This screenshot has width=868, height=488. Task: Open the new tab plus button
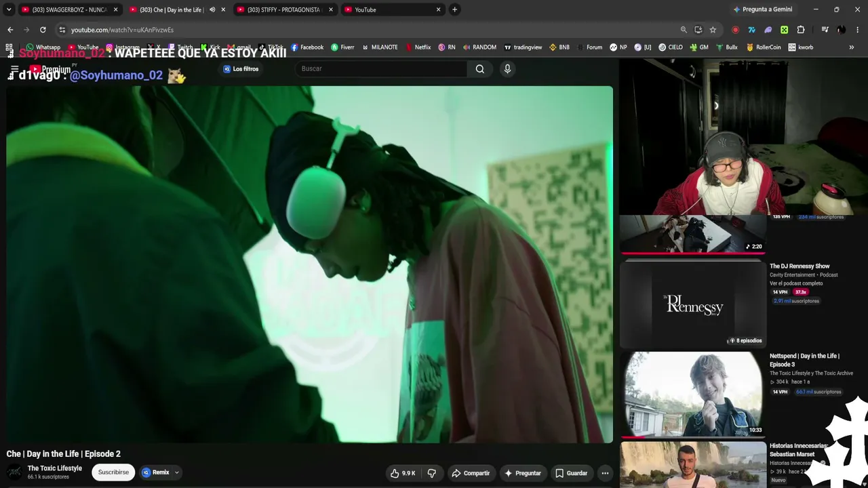click(454, 9)
